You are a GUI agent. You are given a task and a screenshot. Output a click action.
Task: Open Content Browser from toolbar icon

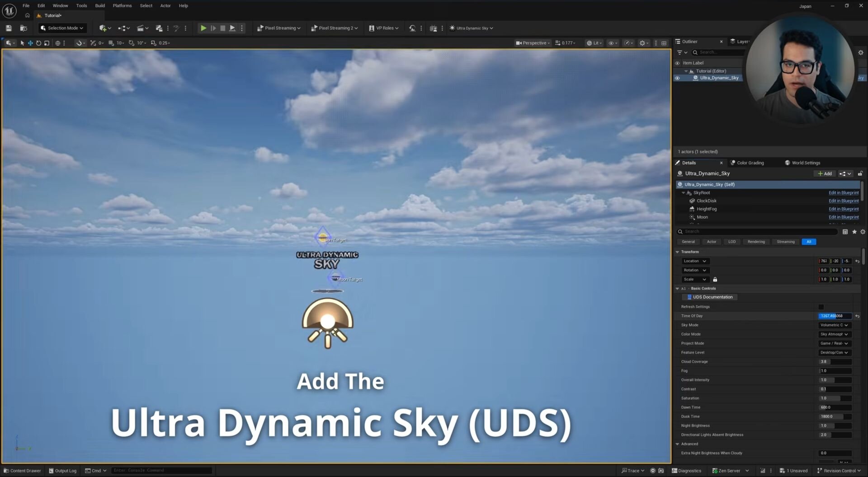(24, 28)
